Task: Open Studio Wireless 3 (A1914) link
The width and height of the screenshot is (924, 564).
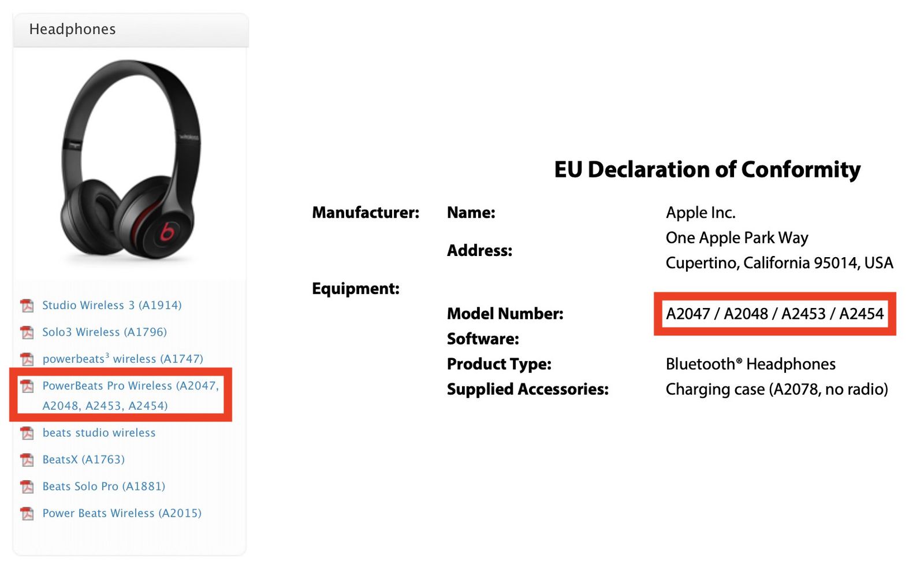Action: coord(111,305)
